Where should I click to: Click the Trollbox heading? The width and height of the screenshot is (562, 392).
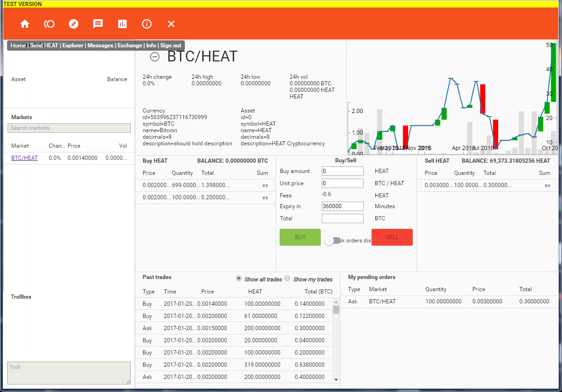click(x=21, y=297)
